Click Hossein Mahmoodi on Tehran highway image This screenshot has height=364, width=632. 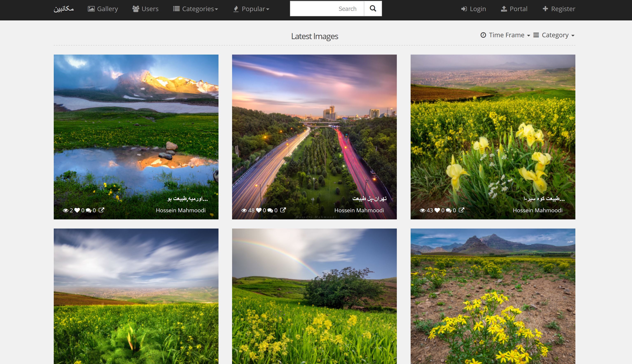pos(359,210)
